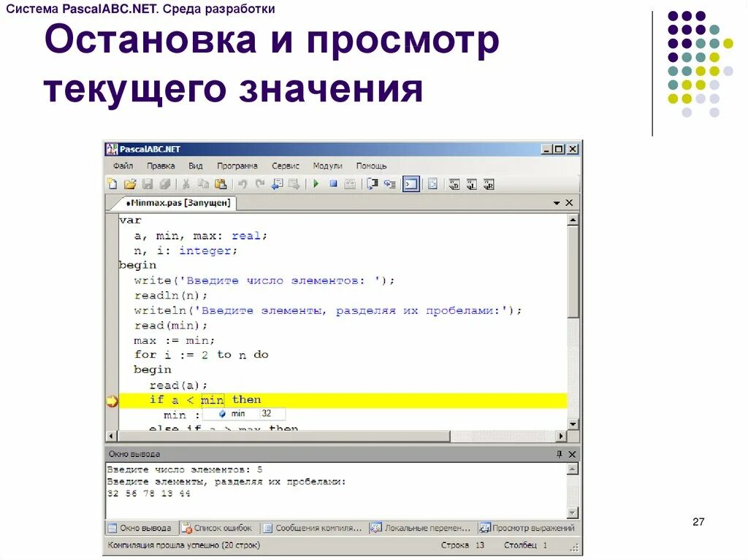
Task: Click the 'Столбец 1' status bar entry
Action: pyautogui.click(x=525, y=545)
